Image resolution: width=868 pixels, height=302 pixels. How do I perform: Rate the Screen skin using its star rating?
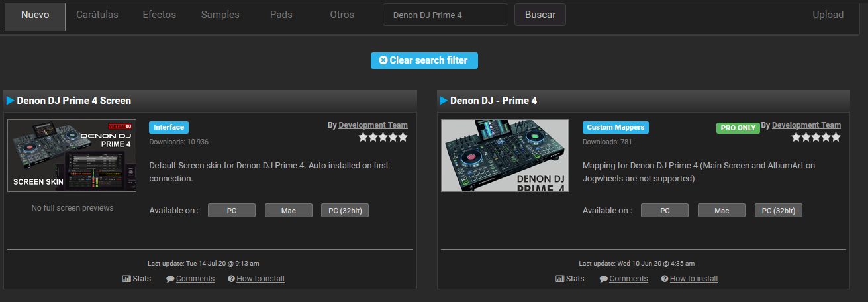point(383,138)
